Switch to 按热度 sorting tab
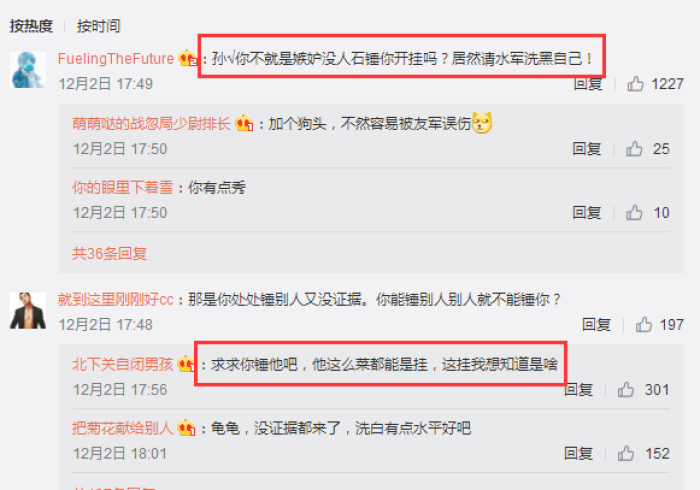The width and height of the screenshot is (700, 490). click(x=31, y=26)
